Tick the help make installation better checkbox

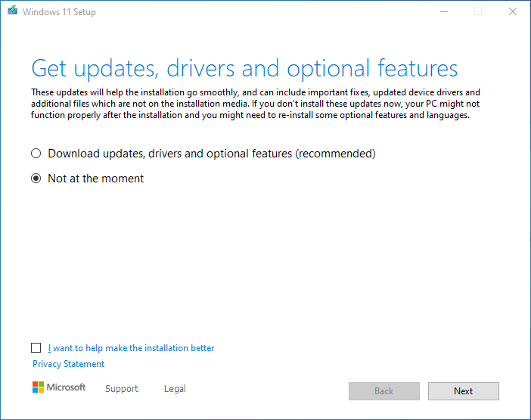(36, 348)
